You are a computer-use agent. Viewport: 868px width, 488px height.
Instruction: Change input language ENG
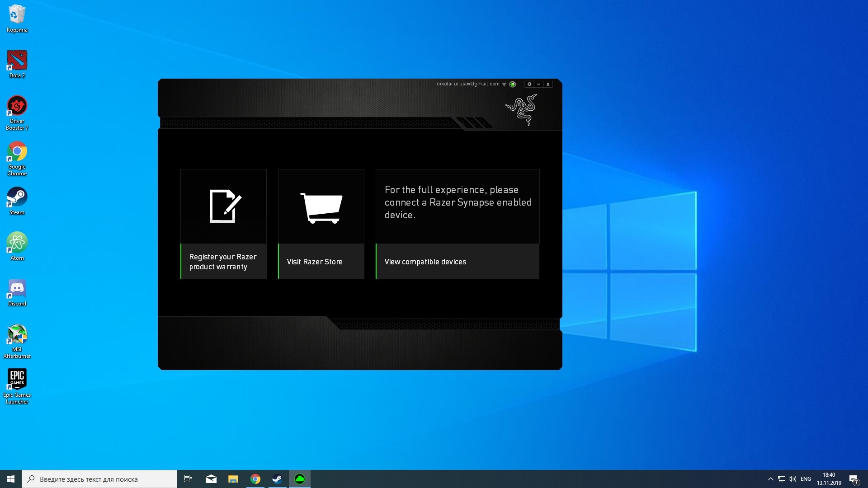pyautogui.click(x=806, y=479)
